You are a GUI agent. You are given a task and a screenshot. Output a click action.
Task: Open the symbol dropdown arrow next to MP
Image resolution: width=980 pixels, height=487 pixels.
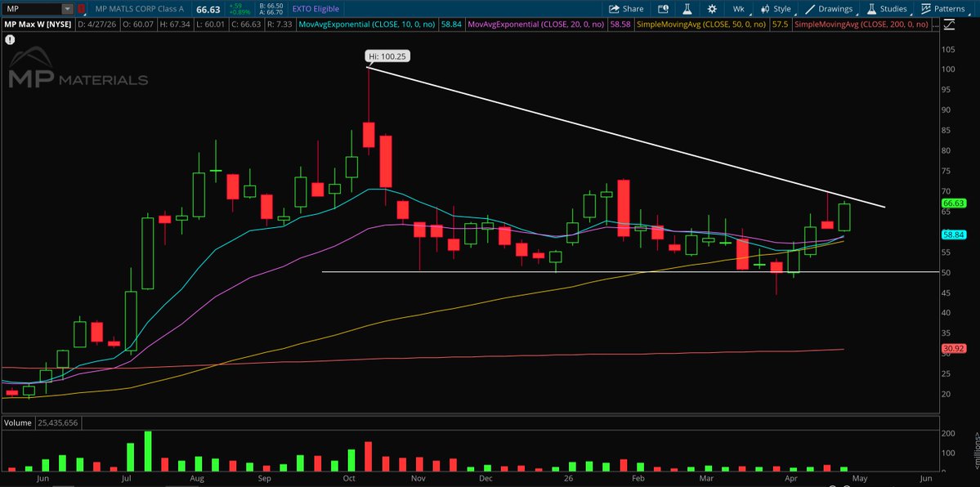tap(68, 9)
